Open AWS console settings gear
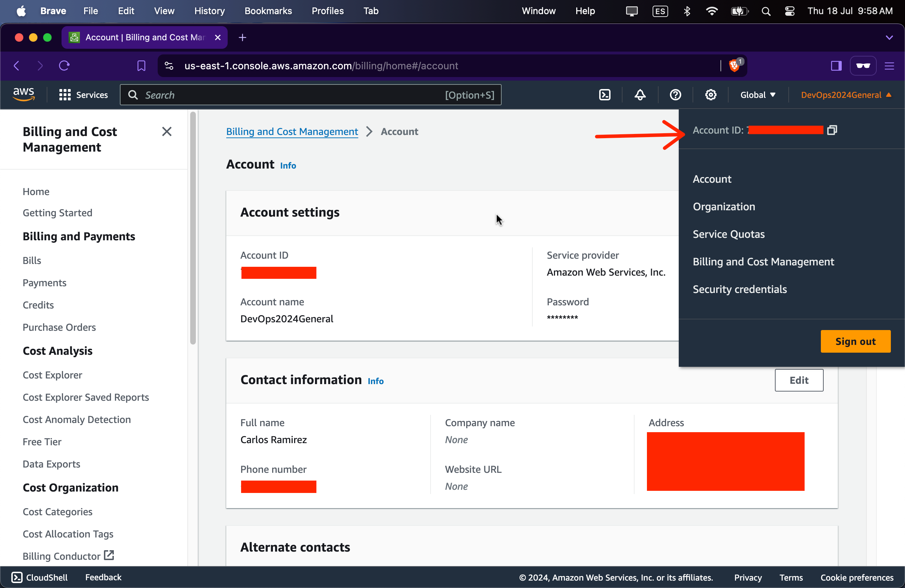Viewport: 905px width, 588px height. click(x=710, y=95)
